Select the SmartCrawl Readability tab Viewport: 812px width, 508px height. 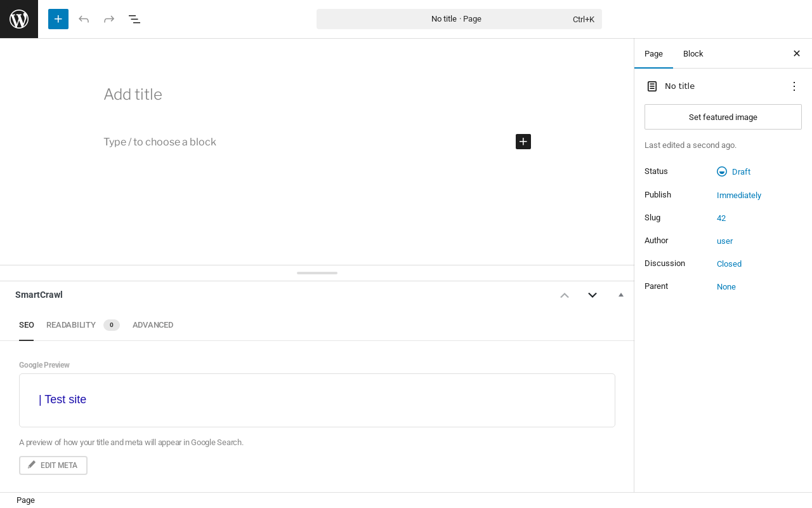82,325
